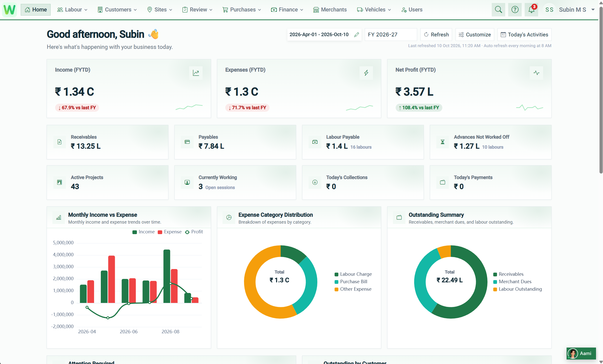Open the help question mark icon
This screenshot has height=364, width=603.
515,10
